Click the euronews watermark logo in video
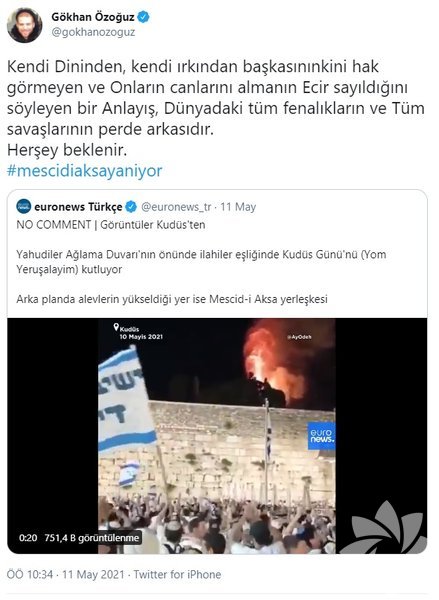Viewport: 439px width, 600px height. (x=321, y=436)
